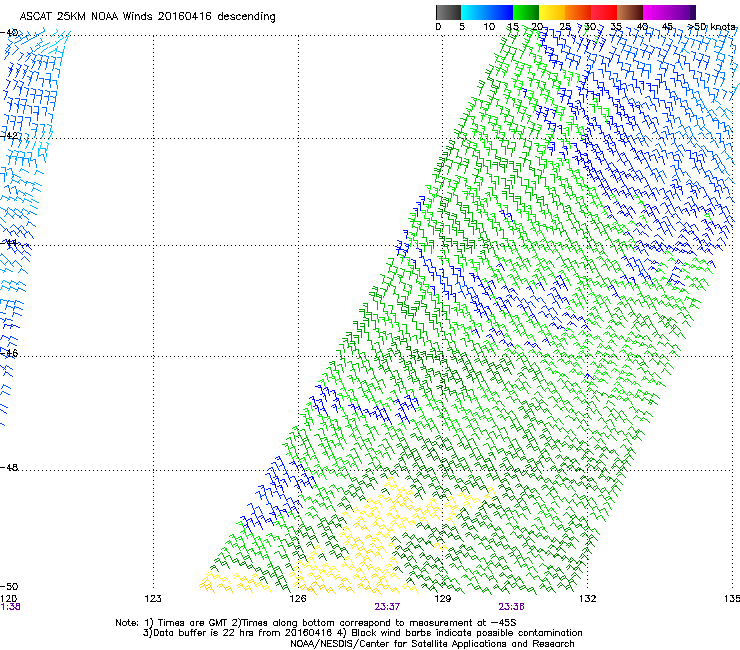This screenshot has height=650, width=740.
Task: Click the green 15-20 knots legend swatch
Action: tap(526, 12)
